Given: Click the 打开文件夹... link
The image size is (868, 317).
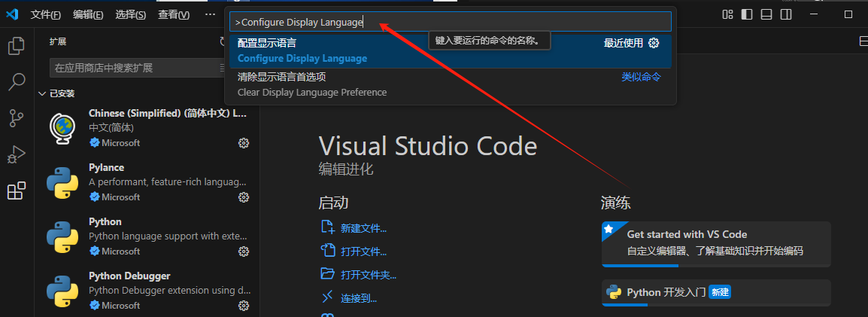Looking at the screenshot, I should [x=369, y=275].
